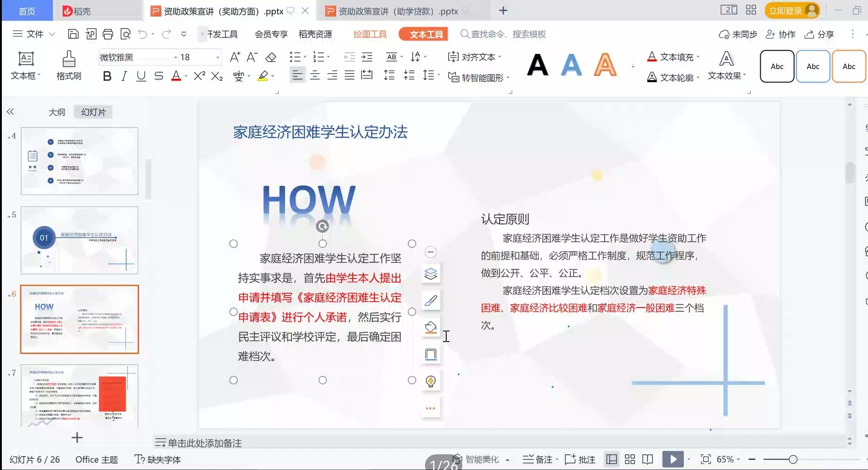This screenshot has width=868, height=470.
Task: Click the clear formatting eraser icon
Action: (271, 57)
